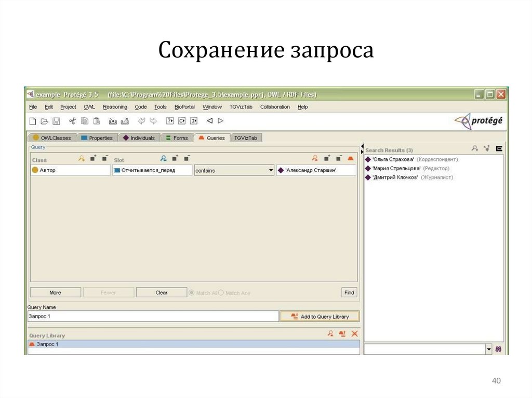Select 'Мария Стрельцова' in search results
532x398 pixels.
(396, 169)
